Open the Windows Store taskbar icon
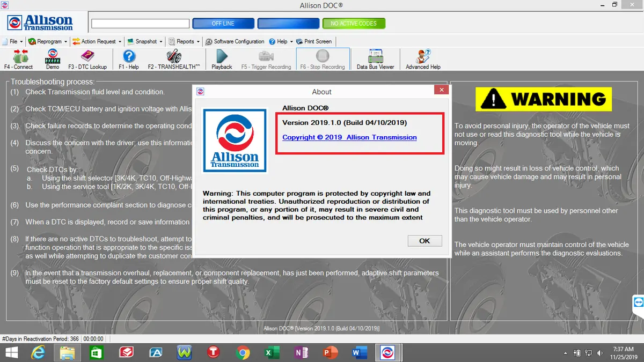644x362 pixels. [97, 352]
